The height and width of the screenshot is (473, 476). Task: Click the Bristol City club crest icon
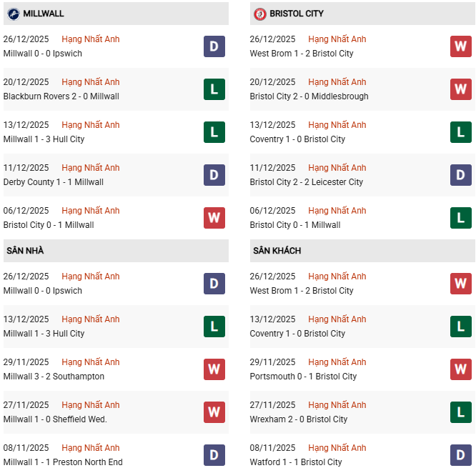[x=260, y=14]
